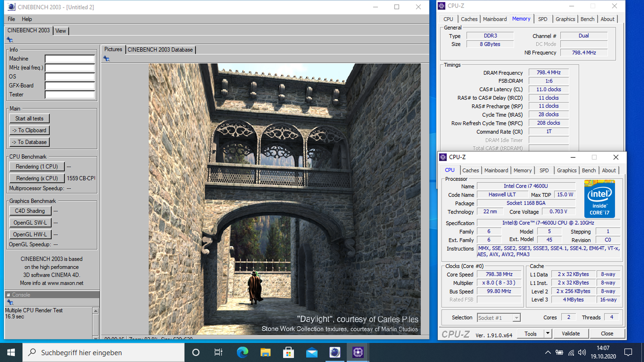The image size is (644, 362).
Task: Click the taskbar search box
Action: click(104, 352)
